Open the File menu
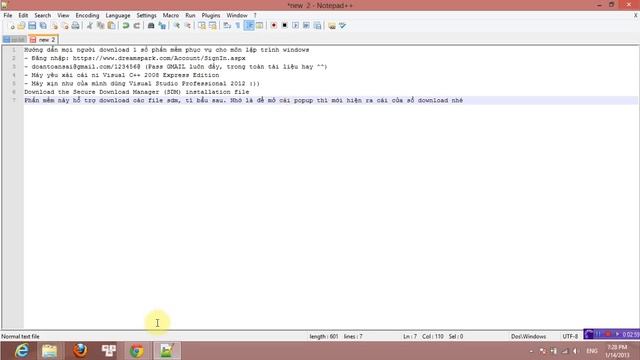Image resolution: width=640 pixels, height=360 pixels. (x=8, y=16)
